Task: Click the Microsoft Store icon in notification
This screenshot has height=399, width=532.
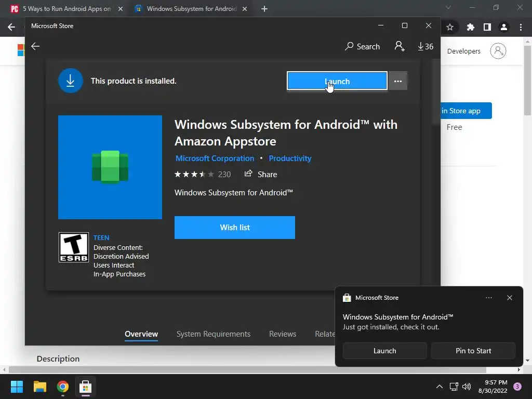Action: pyautogui.click(x=347, y=298)
